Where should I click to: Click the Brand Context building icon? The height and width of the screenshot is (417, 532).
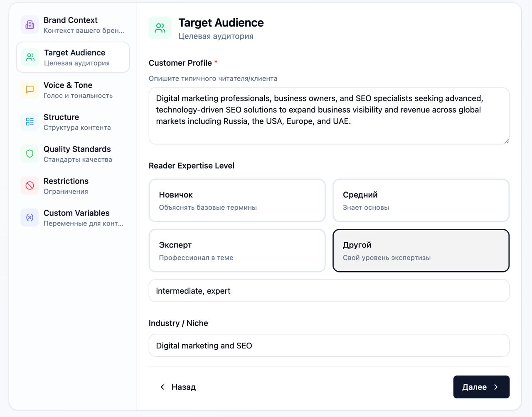(30, 25)
